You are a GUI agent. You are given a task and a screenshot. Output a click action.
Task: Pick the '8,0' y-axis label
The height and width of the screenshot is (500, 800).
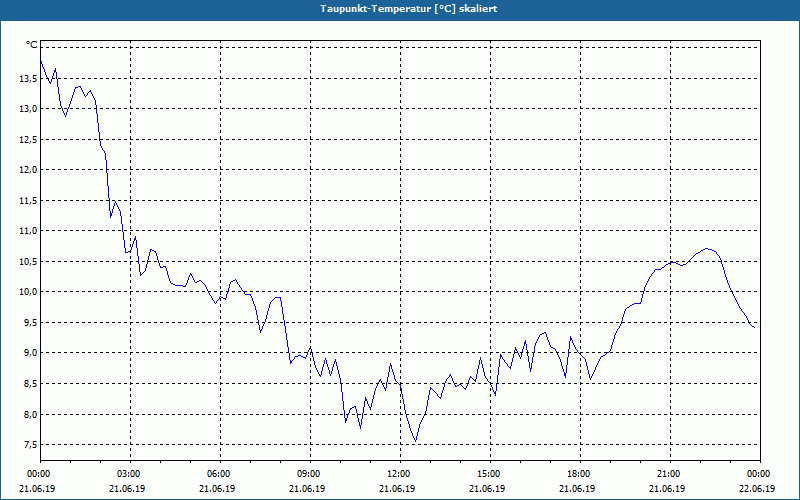pos(30,414)
